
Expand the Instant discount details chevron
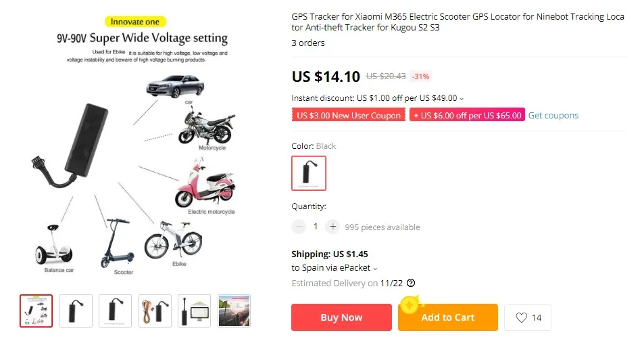462,99
